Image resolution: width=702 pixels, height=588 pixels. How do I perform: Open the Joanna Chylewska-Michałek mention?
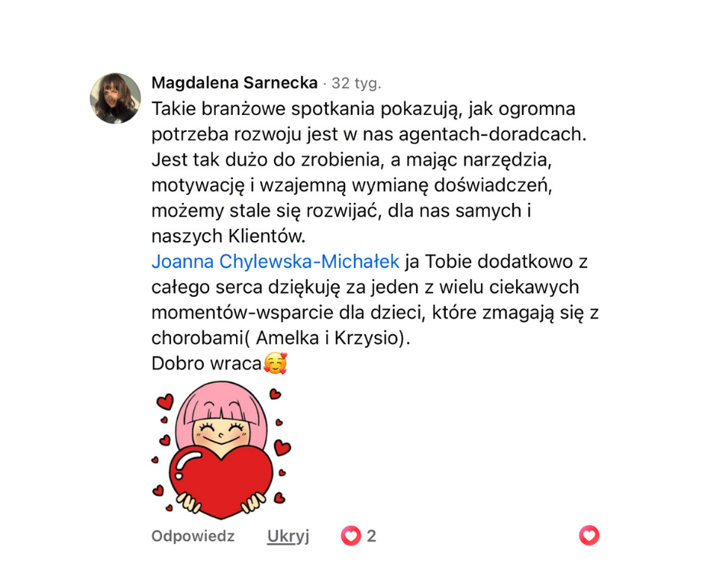point(276,261)
